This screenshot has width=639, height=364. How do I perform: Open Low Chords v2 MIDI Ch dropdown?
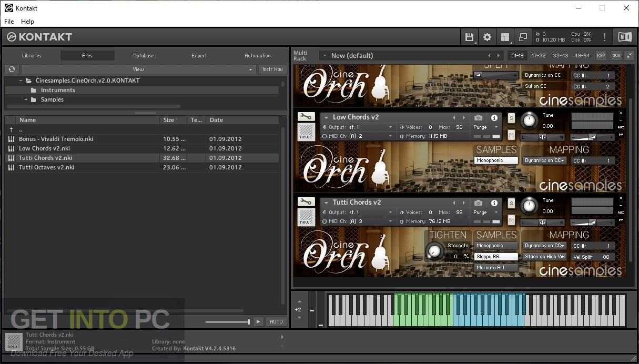357,136
